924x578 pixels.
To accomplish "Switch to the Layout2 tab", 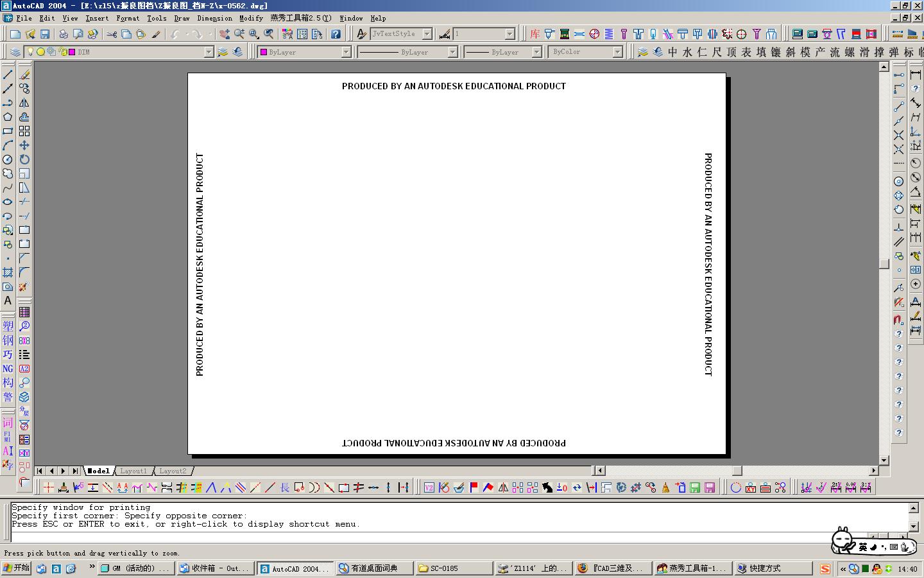I will (x=173, y=471).
